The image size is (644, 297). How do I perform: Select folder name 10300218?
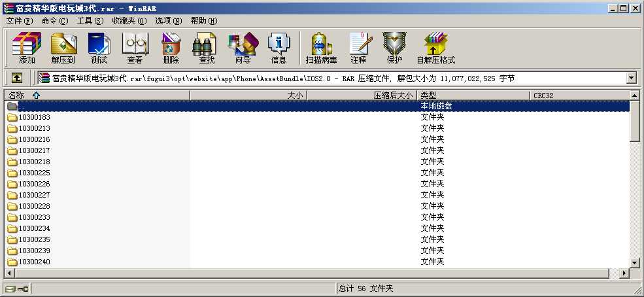pos(35,162)
